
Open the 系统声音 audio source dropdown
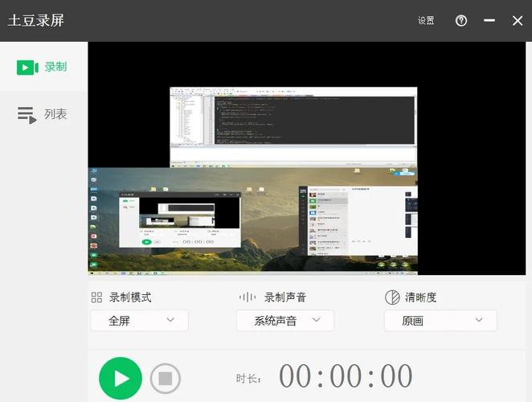coord(287,320)
